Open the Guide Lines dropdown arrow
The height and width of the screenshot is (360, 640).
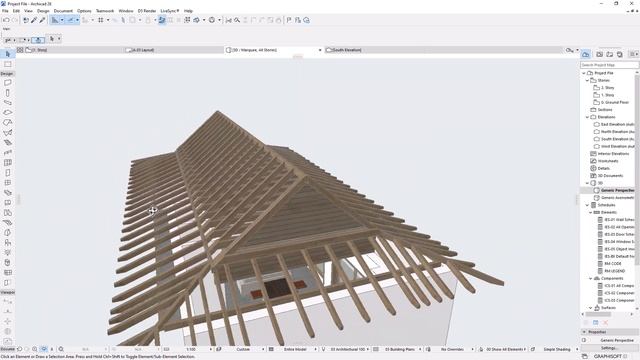coord(62,20)
